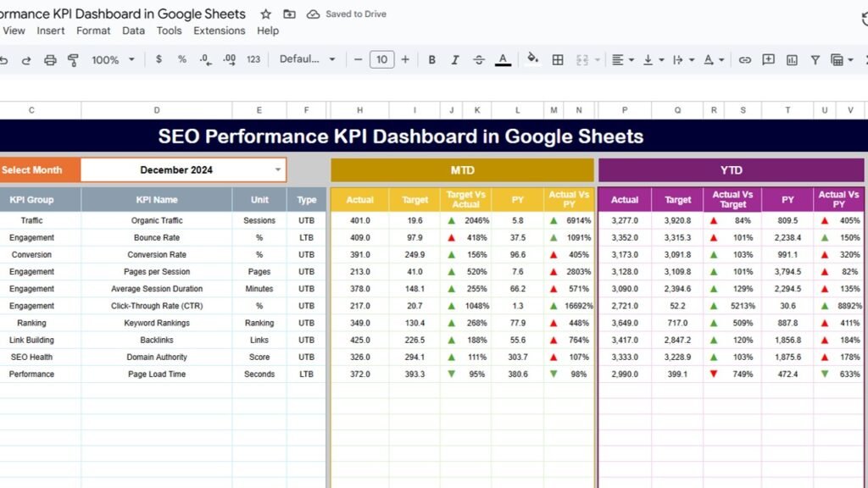Image resolution: width=868 pixels, height=488 pixels.
Task: Open the Data menu
Action: (133, 30)
